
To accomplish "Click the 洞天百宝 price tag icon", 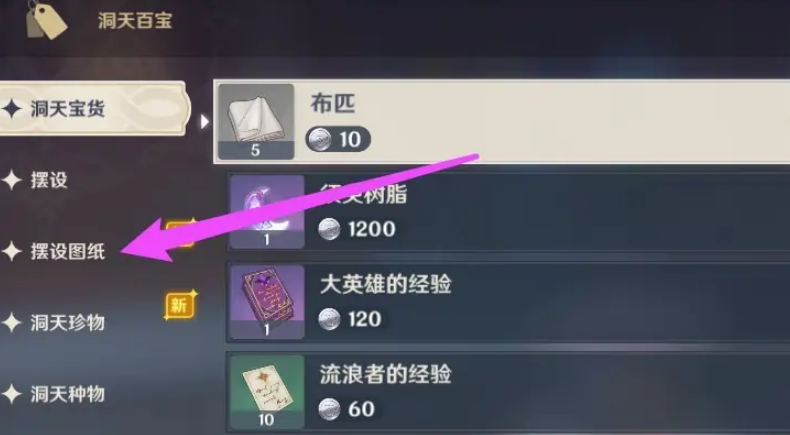I will 46,19.
